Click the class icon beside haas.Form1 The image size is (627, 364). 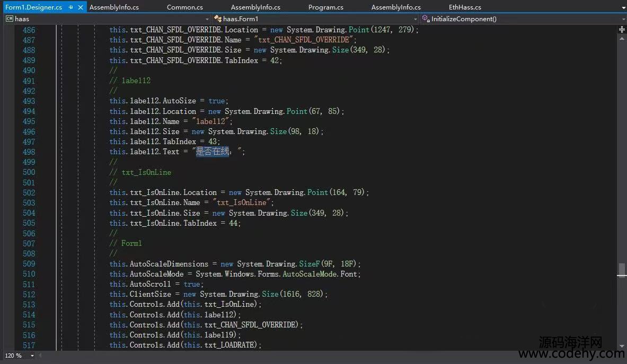coord(217,19)
